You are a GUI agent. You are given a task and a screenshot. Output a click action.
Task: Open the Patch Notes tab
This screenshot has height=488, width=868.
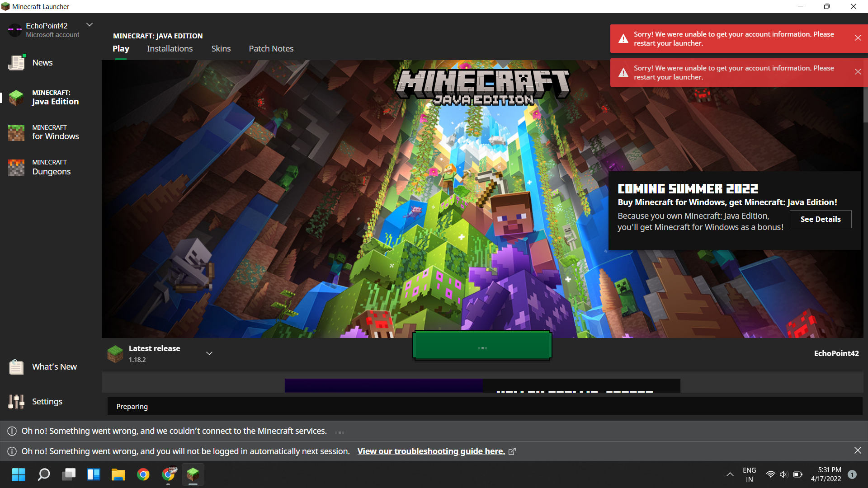click(271, 49)
